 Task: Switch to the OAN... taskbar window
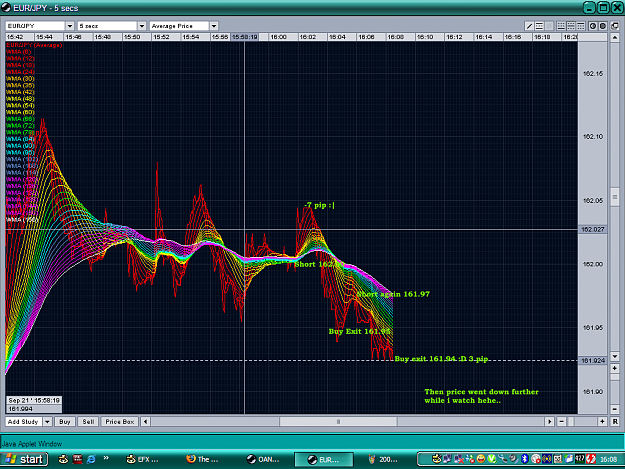coord(263,459)
